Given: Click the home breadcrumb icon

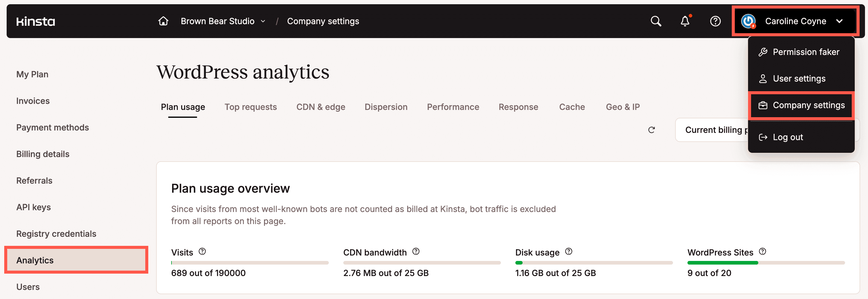Looking at the screenshot, I should point(163,21).
